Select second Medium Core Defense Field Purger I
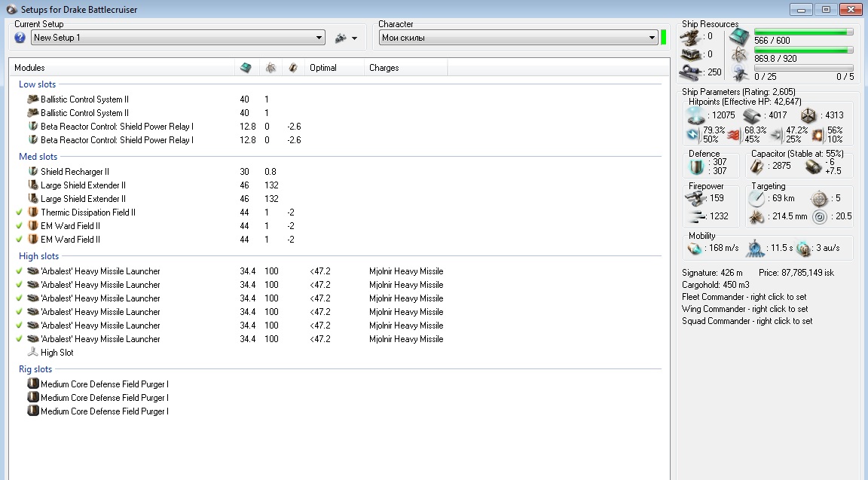This screenshot has height=480, width=868. pos(105,398)
